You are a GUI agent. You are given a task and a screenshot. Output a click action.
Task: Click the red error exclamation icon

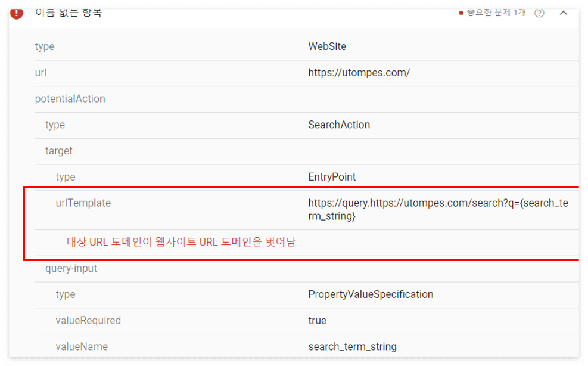coord(17,13)
